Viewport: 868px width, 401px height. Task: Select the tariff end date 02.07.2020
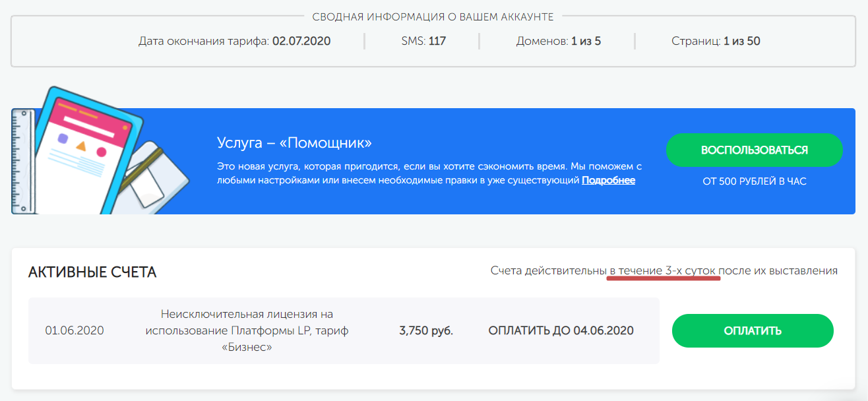point(301,41)
